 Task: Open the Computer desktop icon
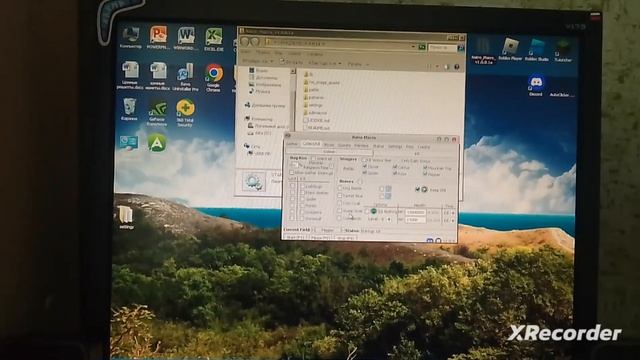pyautogui.click(x=131, y=37)
